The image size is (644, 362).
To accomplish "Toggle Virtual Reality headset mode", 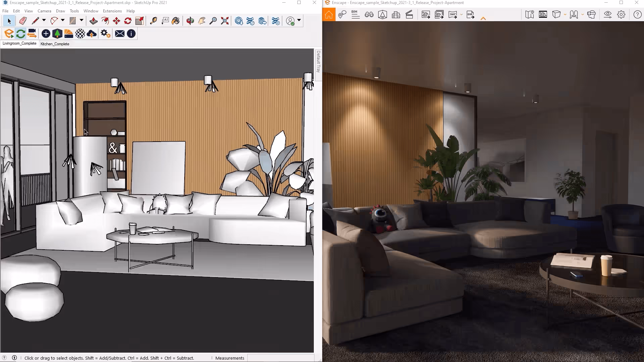I will pyautogui.click(x=592, y=15).
